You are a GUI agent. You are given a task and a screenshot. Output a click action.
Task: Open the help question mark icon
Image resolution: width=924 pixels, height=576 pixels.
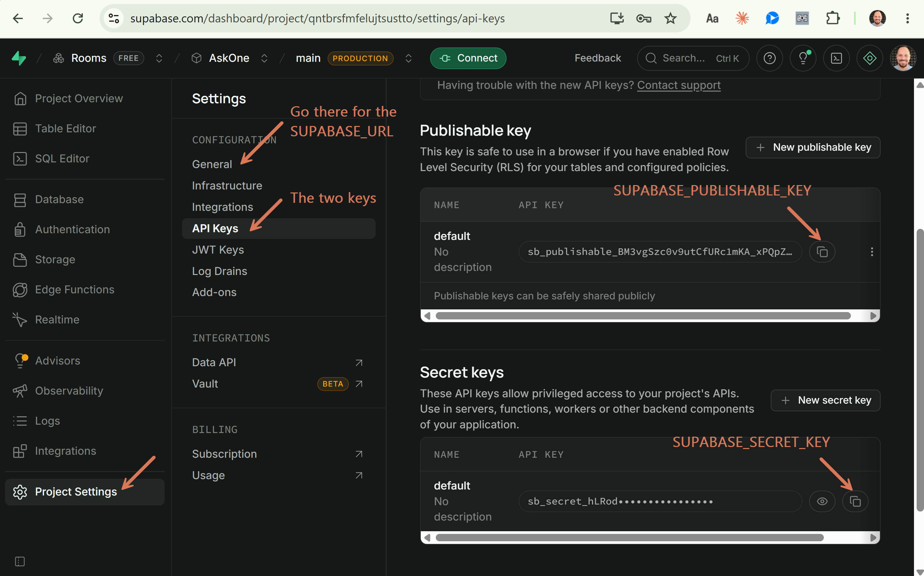[769, 58]
